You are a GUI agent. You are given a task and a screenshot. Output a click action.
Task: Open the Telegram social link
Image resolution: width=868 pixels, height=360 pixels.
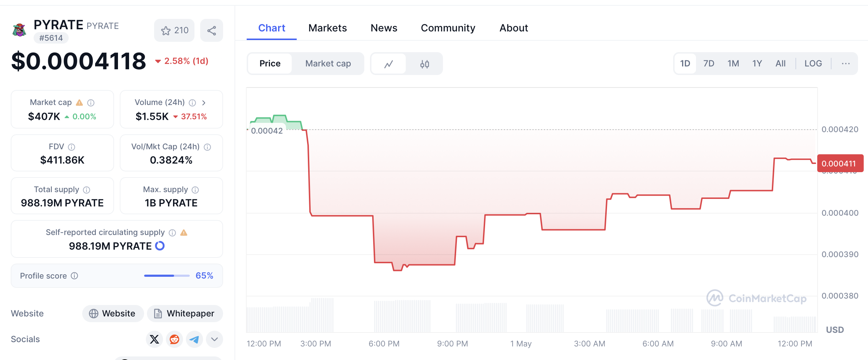pos(194,339)
